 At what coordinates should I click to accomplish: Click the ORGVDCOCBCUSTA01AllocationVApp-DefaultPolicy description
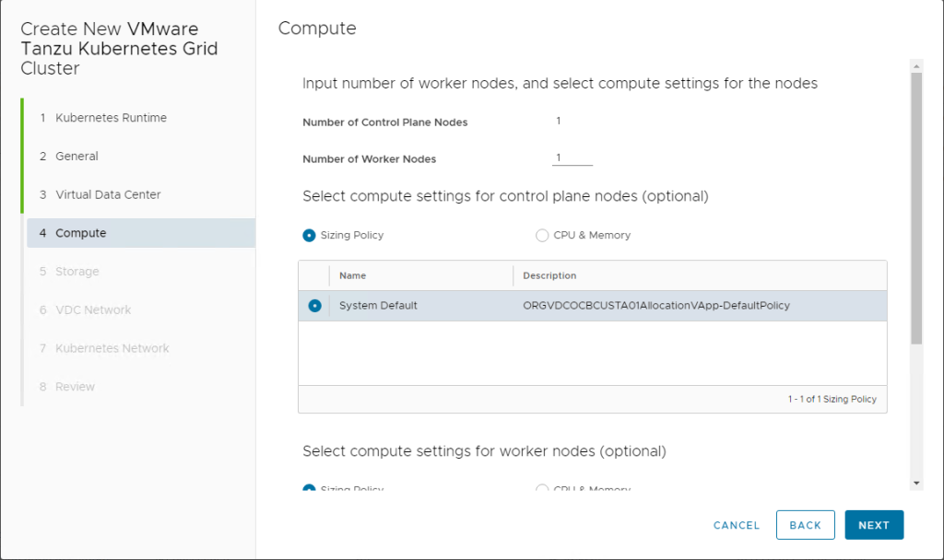pyautogui.click(x=656, y=306)
